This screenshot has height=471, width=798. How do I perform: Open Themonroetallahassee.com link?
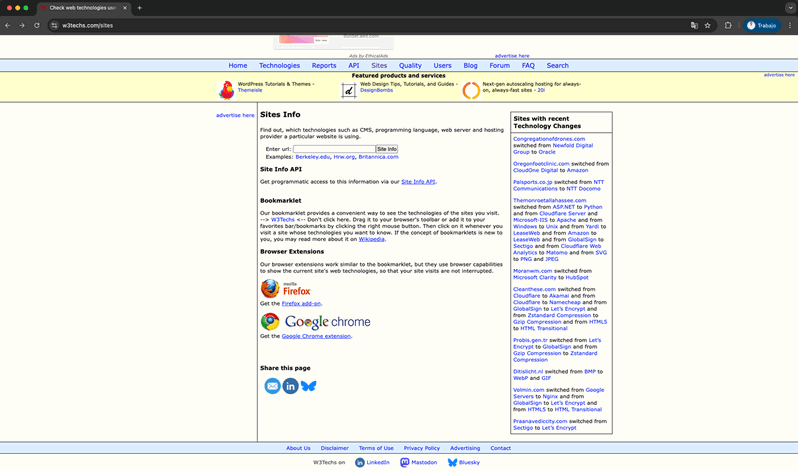pos(550,201)
